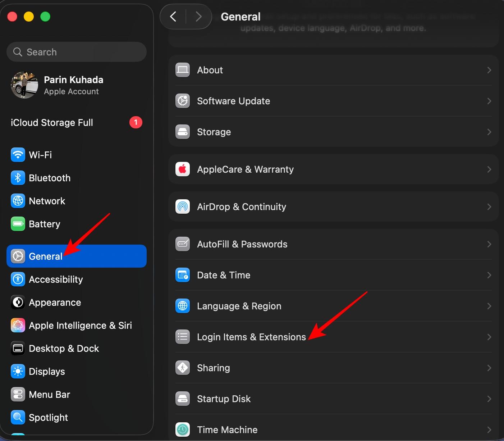This screenshot has width=504, height=441.
Task: Click the Sharing row text
Action: 214,368
